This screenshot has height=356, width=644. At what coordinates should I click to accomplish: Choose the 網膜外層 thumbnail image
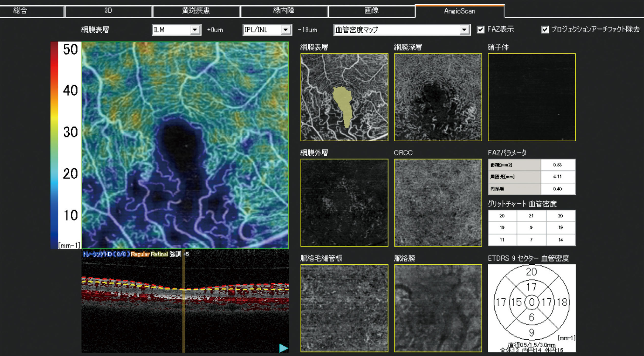(x=344, y=203)
